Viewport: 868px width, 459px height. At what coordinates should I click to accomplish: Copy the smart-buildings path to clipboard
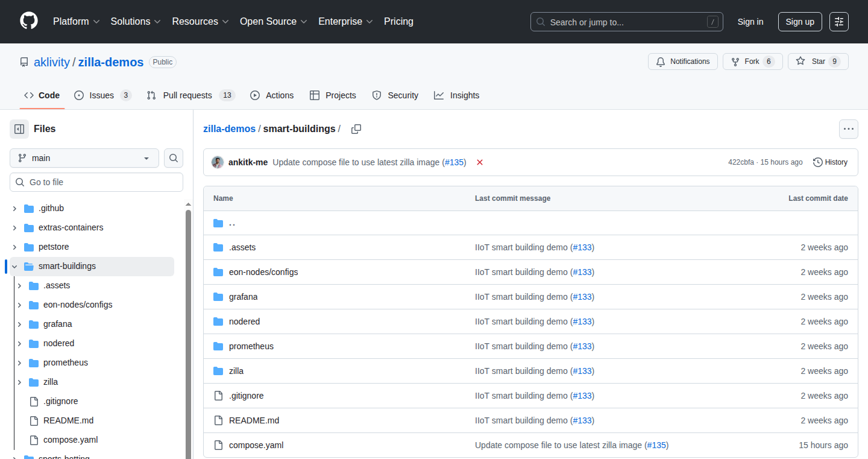click(356, 128)
